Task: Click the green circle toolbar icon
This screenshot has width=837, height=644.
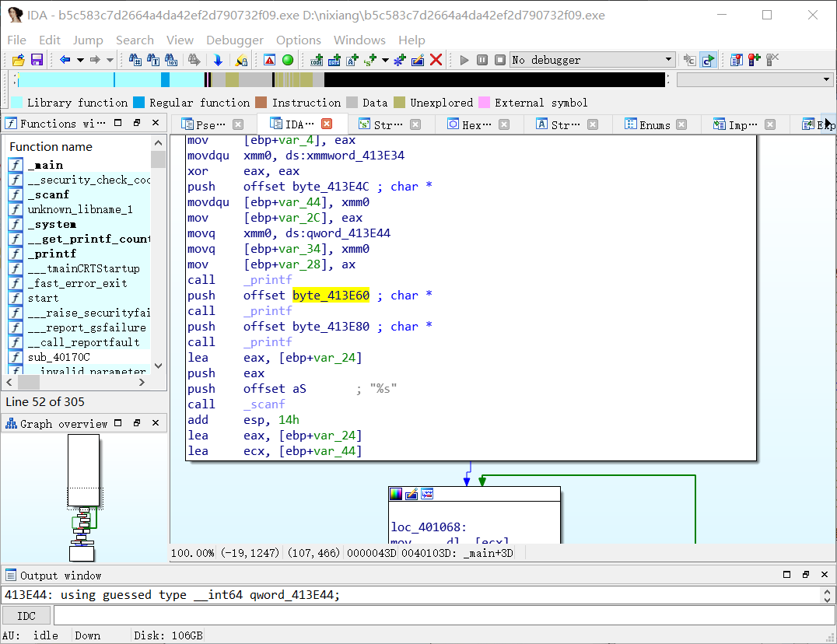Action: click(x=288, y=60)
